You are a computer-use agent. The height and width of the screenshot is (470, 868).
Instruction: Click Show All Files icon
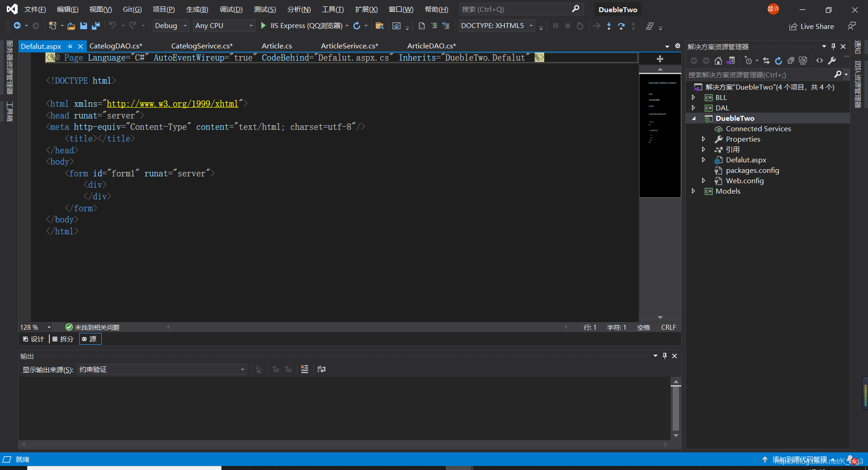click(803, 61)
